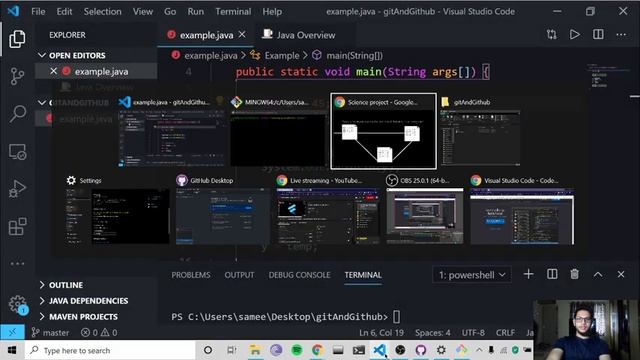The width and height of the screenshot is (640, 360).
Task: Expand the Java Dependencies section
Action: [42, 301]
